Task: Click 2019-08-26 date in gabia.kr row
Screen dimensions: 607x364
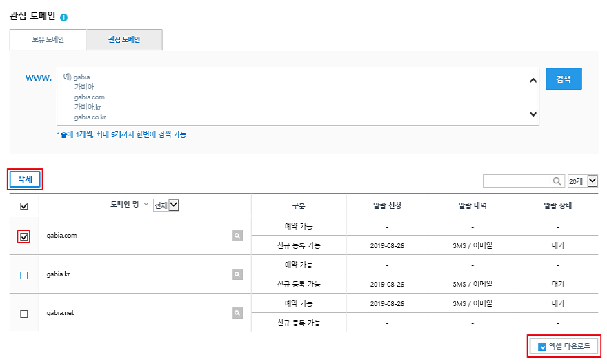Action: (387, 284)
